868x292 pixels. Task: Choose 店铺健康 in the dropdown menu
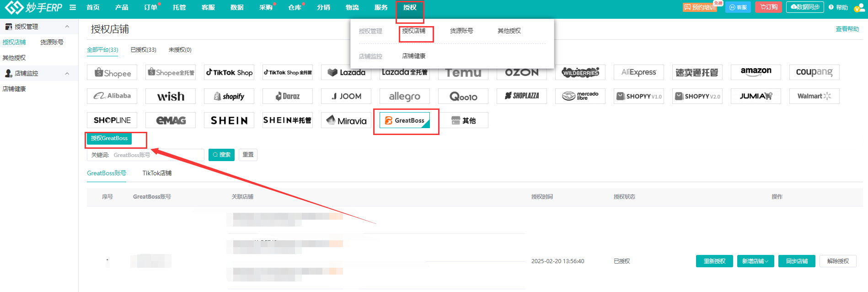(x=413, y=56)
